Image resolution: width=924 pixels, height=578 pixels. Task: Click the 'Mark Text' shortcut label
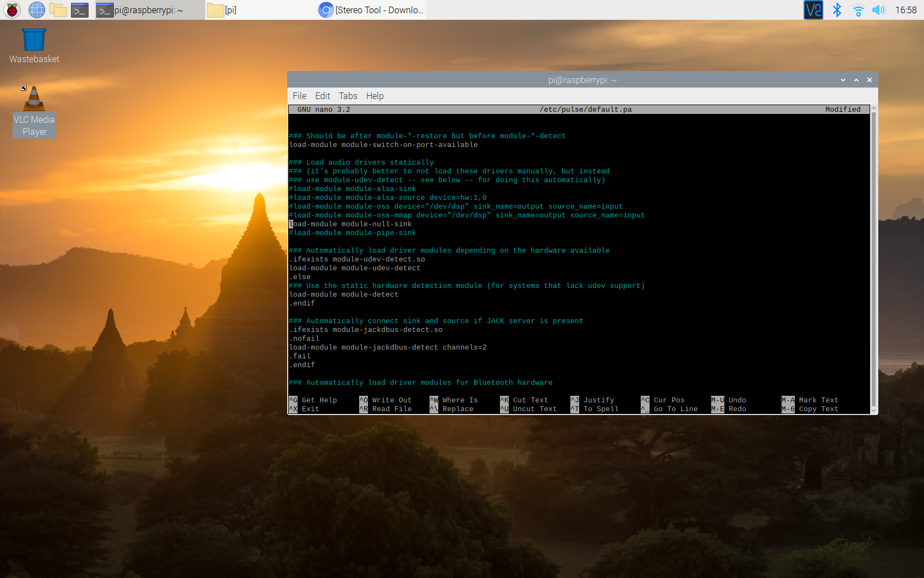tap(818, 400)
